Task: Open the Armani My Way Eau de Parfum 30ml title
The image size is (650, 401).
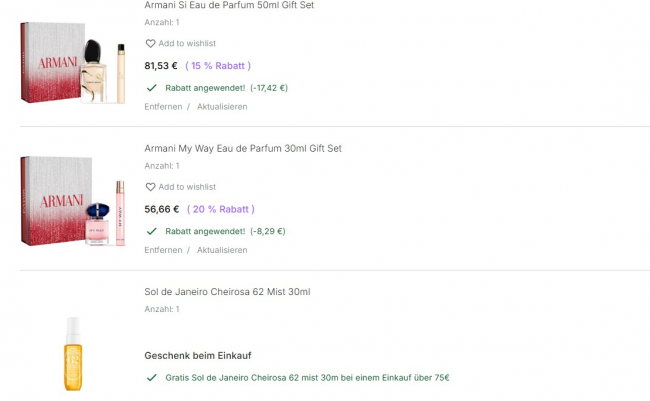Action: click(x=243, y=148)
